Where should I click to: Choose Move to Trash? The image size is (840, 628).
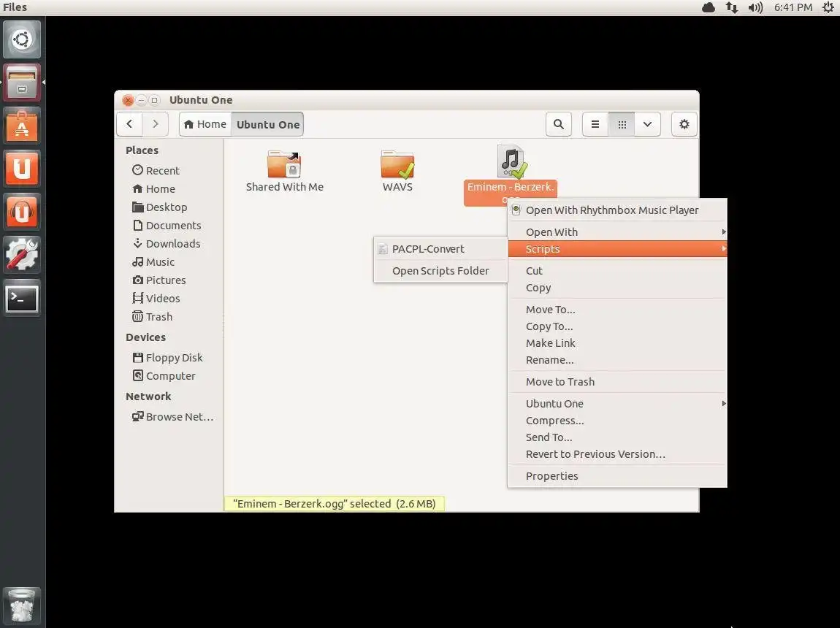pyautogui.click(x=617, y=382)
